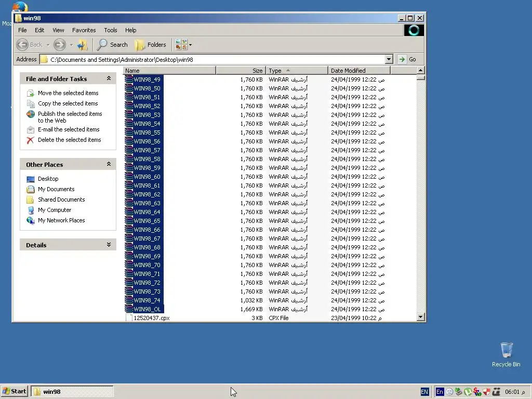Viewport: 532px width, 399px height.
Task: Click the file name WIN98_70
Action: [x=147, y=265]
